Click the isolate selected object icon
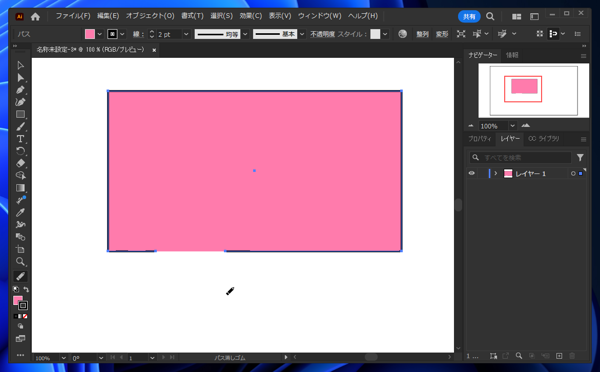The width and height of the screenshot is (600, 372). [x=461, y=34]
